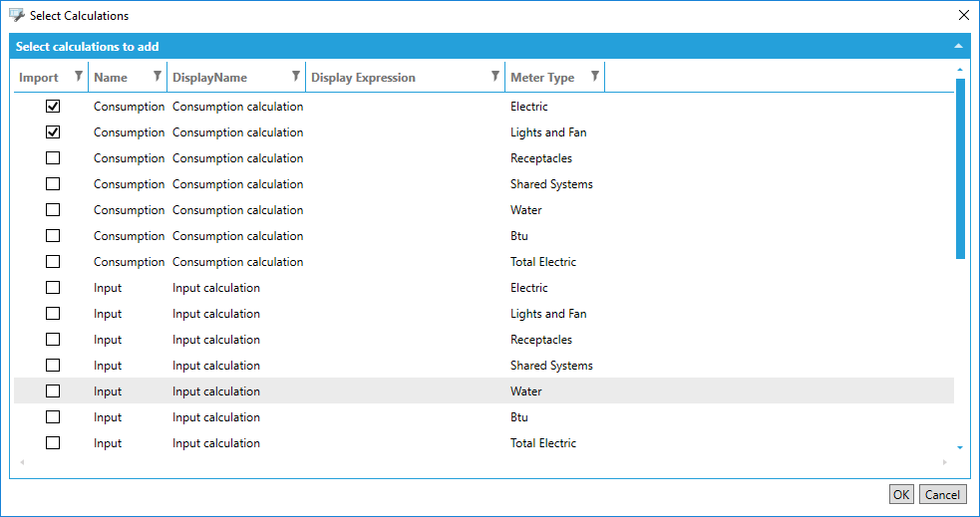980x517 pixels.
Task: Enable Import for Consumption Receptacles row
Action: pyautogui.click(x=53, y=158)
